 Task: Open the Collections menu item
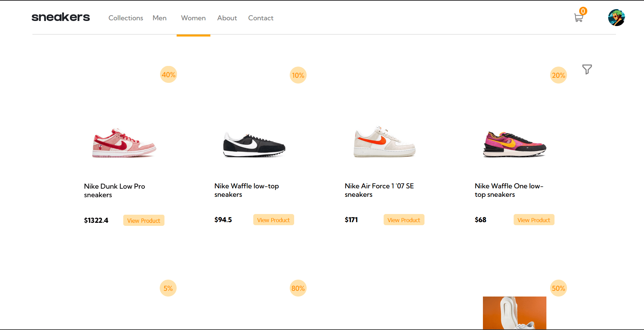pos(126,18)
